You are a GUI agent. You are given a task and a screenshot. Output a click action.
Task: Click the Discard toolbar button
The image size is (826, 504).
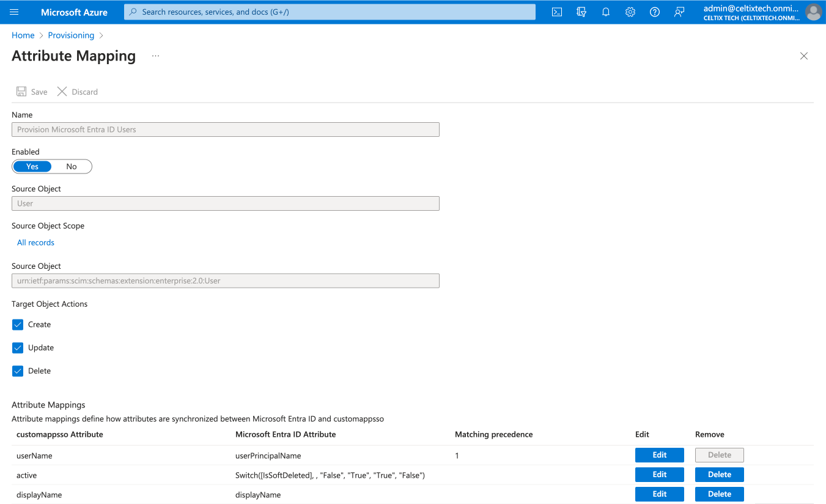pyautogui.click(x=78, y=92)
